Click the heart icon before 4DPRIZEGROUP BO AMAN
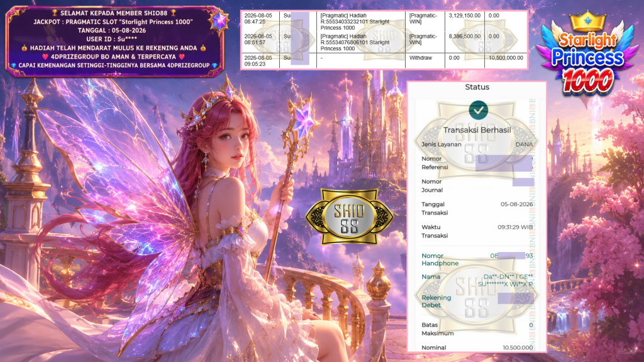This screenshot has height=362, width=644. [x=45, y=57]
